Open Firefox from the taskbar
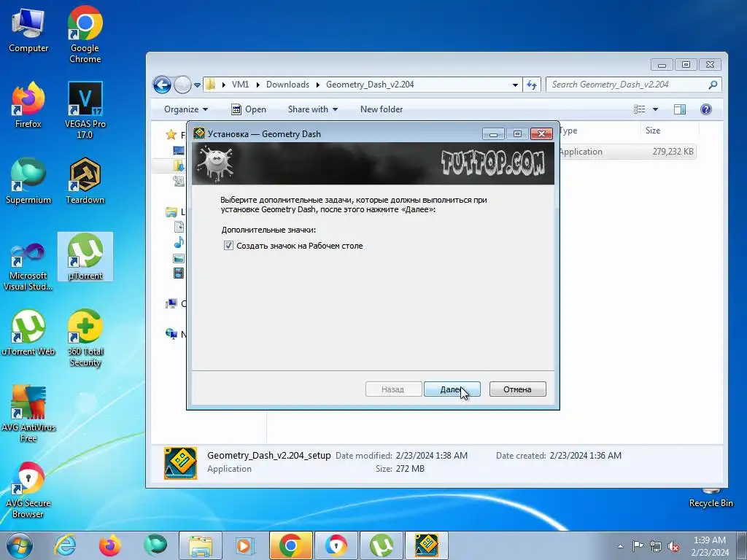The image size is (747, 560). tap(109, 545)
